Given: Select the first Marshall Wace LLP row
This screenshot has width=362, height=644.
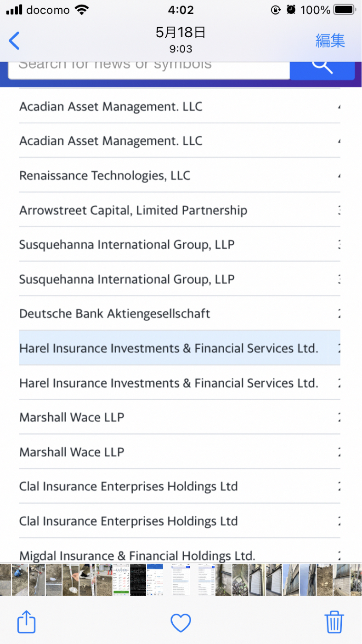Looking at the screenshot, I should pyautogui.click(x=72, y=417).
